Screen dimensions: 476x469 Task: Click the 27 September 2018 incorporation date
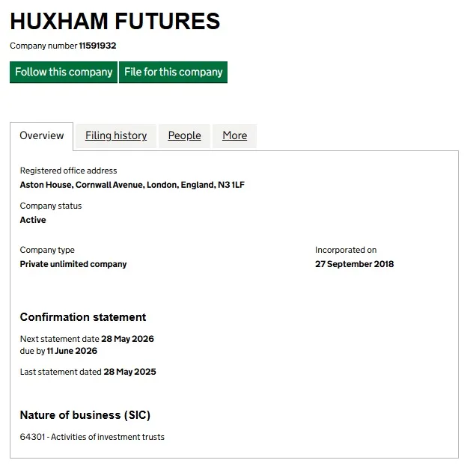point(354,264)
